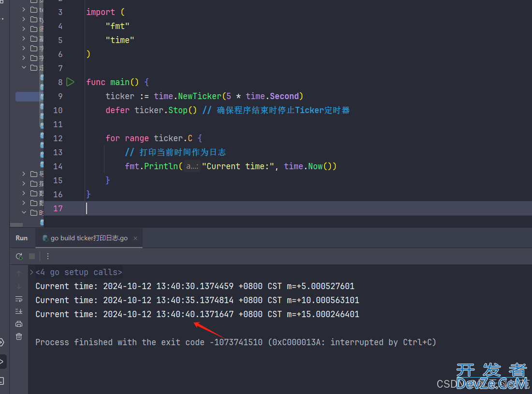The image size is (532, 394).
Task: Close the go build ticker tab
Action: [135, 238]
